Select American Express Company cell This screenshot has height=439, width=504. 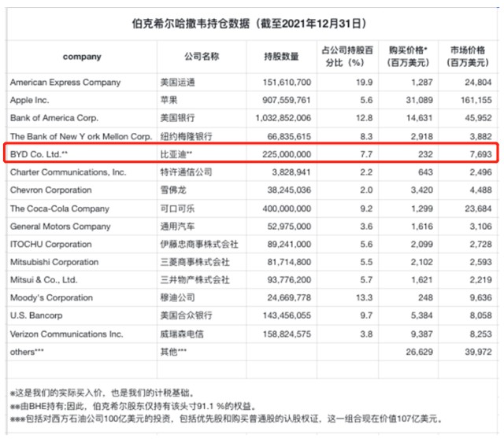point(65,83)
